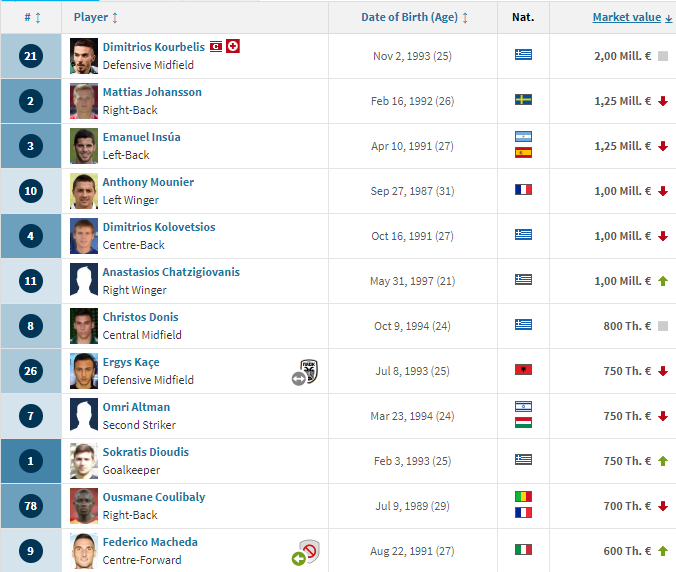Click the red injury cross icon for Kourbelis
This screenshot has height=572, width=676.
[233, 46]
